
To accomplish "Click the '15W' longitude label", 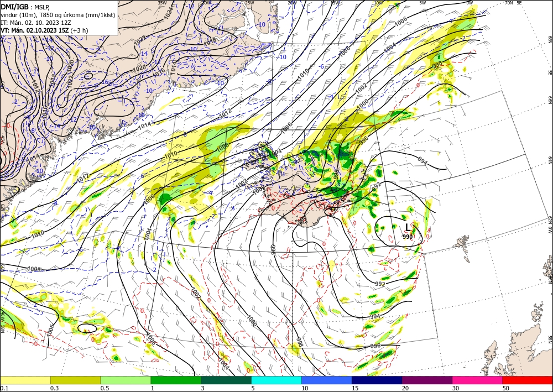I will pos(335,3).
